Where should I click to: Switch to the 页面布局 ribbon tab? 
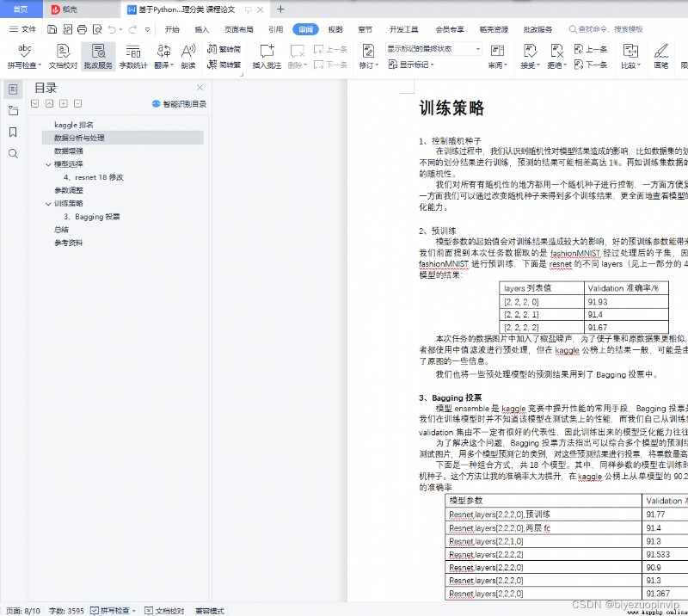coord(239,29)
